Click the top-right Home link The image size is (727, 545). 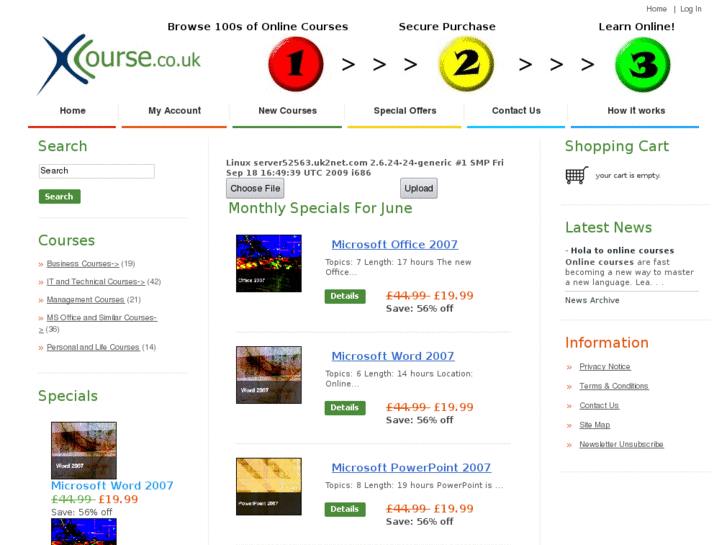click(656, 9)
